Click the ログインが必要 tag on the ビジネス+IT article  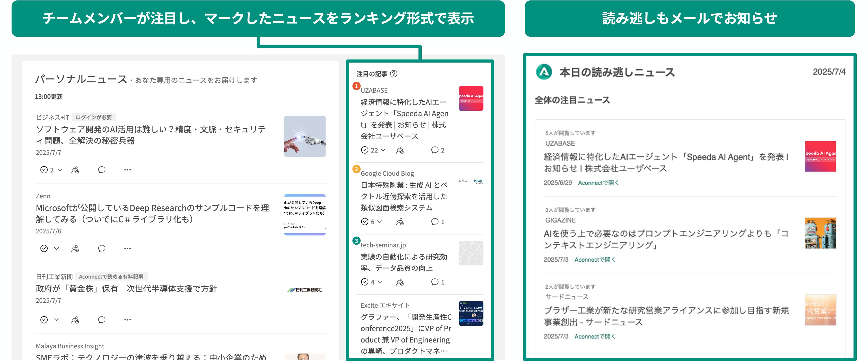tap(94, 117)
